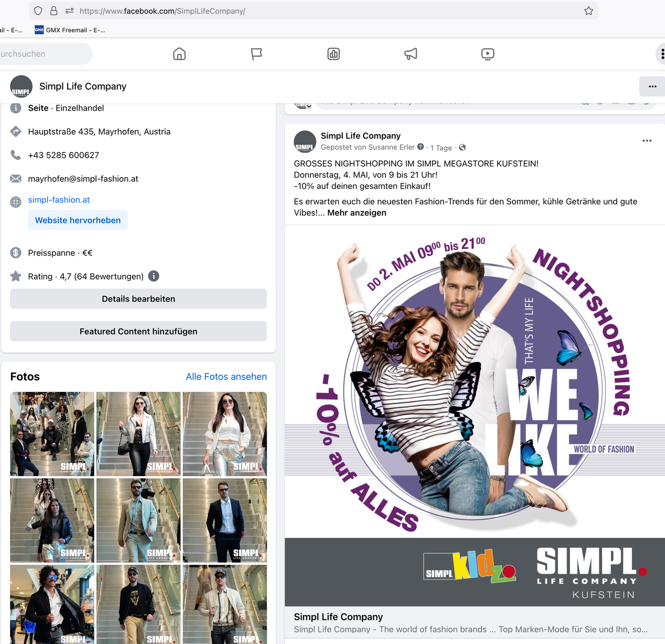This screenshot has height=644, width=665.
Task: Click Simpl Life Company post author name
Action: pyautogui.click(x=360, y=136)
